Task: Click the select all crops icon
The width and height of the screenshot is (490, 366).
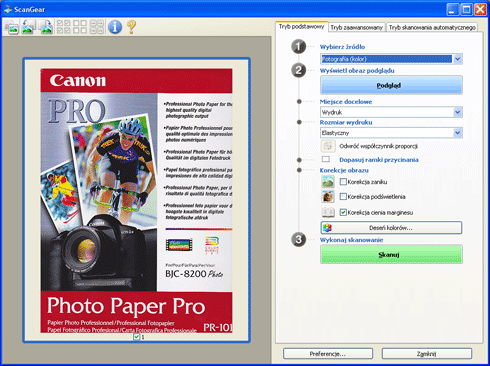Action: tap(97, 27)
